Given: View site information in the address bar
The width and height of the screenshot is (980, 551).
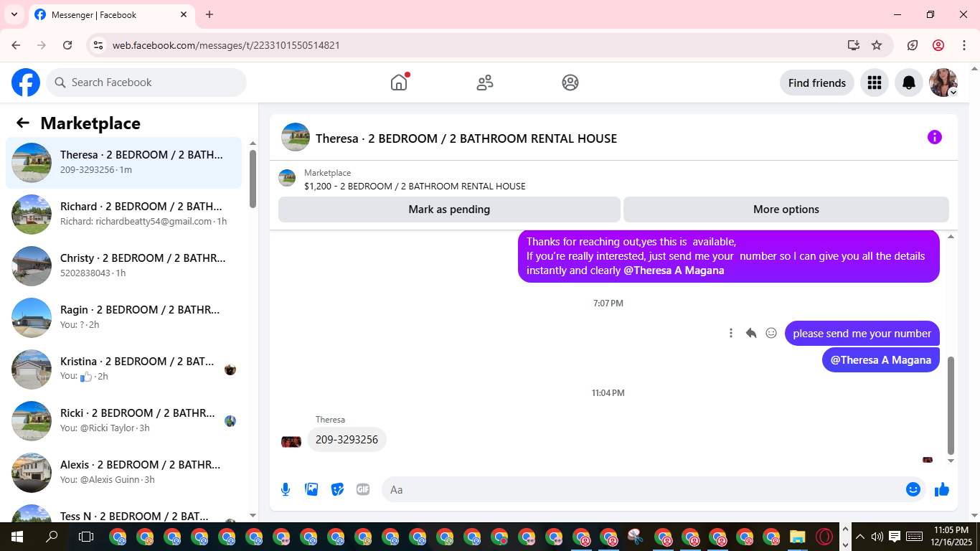Looking at the screenshot, I should 99,45.
